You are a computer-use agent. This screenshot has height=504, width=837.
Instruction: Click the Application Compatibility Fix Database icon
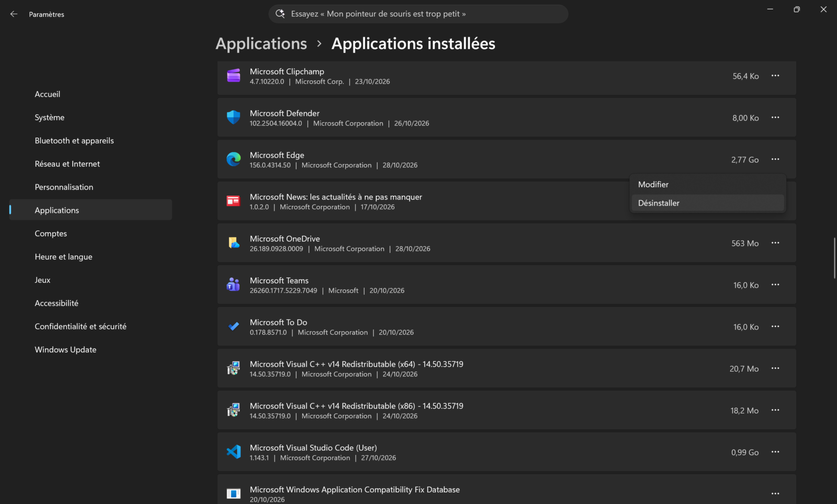tap(233, 494)
